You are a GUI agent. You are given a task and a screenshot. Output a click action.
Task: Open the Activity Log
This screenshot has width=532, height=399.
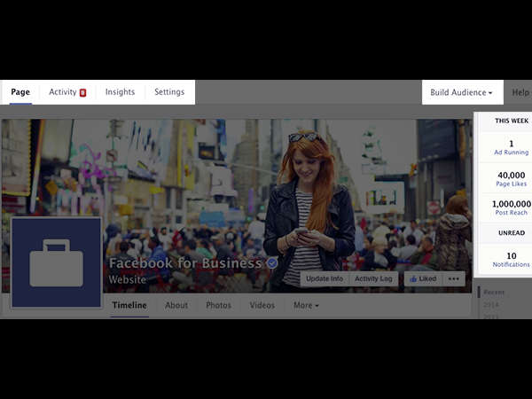[x=373, y=279]
